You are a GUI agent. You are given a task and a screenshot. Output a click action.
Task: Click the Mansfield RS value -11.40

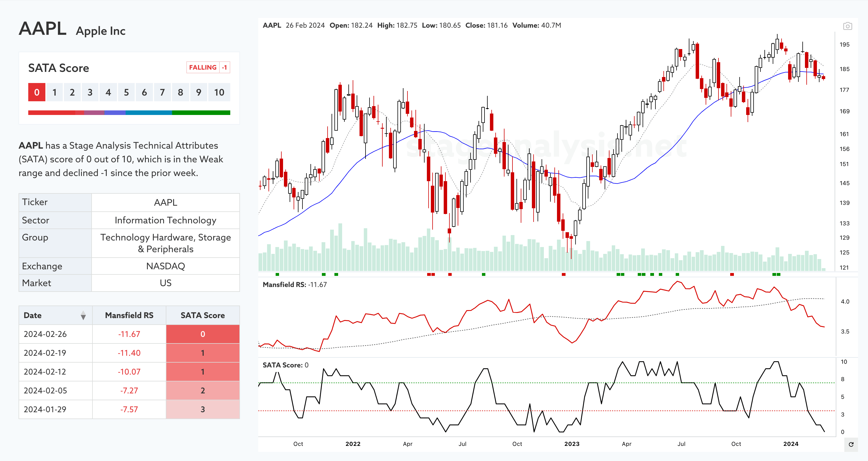click(x=129, y=353)
